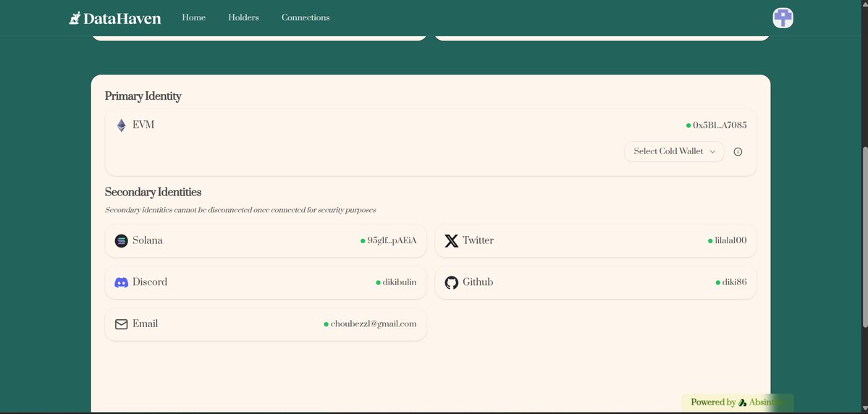Click the Twitter identity label

(x=479, y=241)
